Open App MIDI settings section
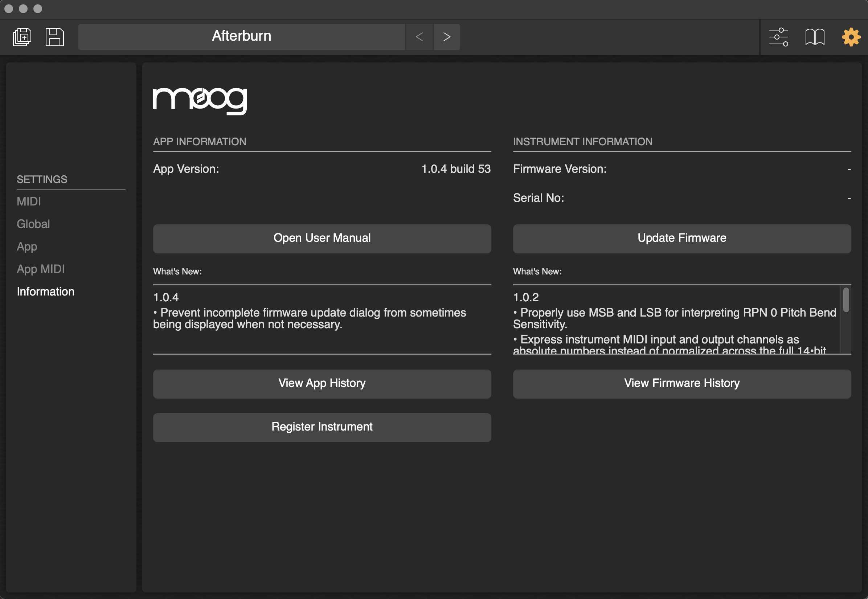Viewport: 868px width, 599px height. pyautogui.click(x=41, y=269)
